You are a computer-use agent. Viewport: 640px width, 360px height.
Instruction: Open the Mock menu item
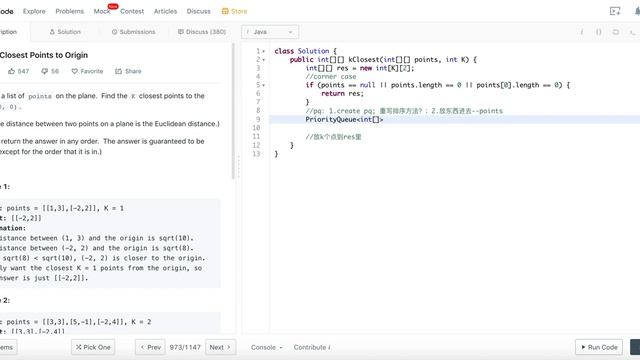(102, 11)
